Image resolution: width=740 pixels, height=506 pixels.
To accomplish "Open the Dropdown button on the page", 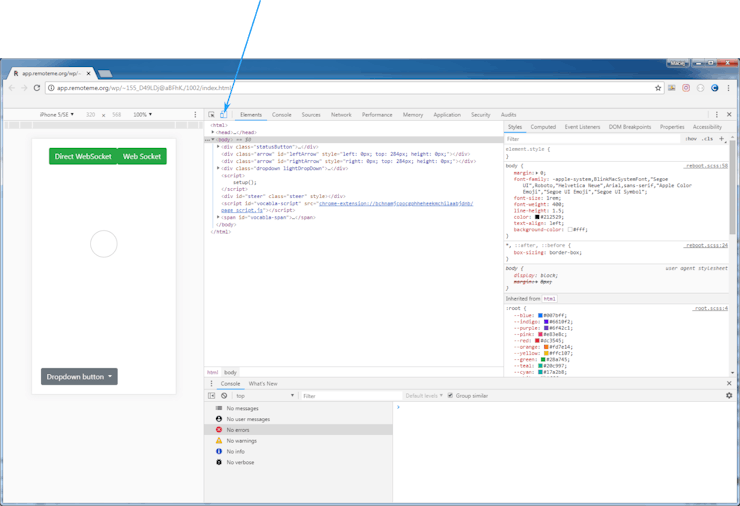I will 79,377.
